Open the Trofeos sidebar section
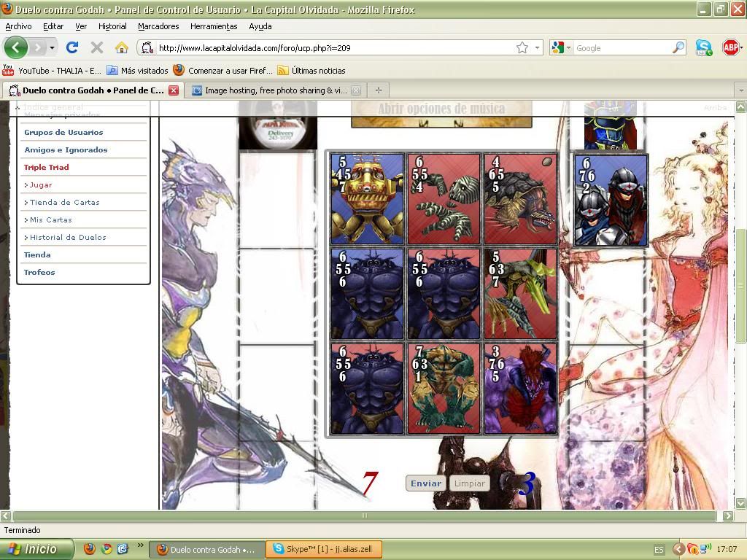This screenshot has width=747, height=560. [39, 273]
